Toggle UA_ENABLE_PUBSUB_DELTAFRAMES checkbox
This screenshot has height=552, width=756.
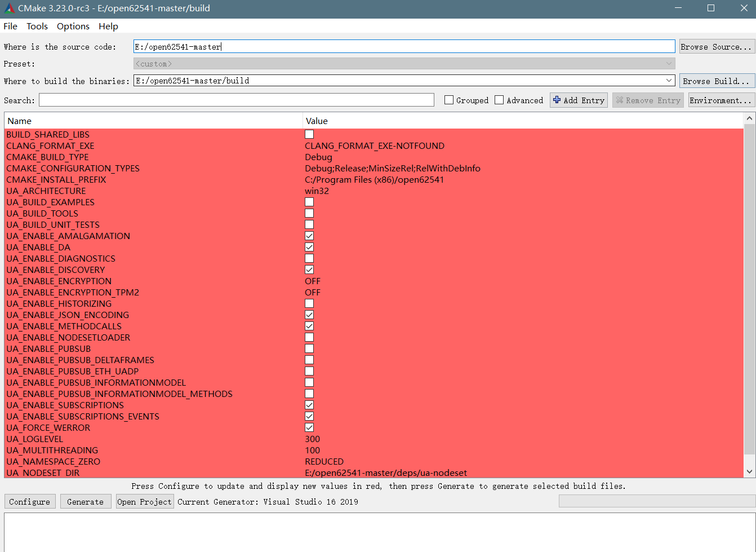coord(309,360)
